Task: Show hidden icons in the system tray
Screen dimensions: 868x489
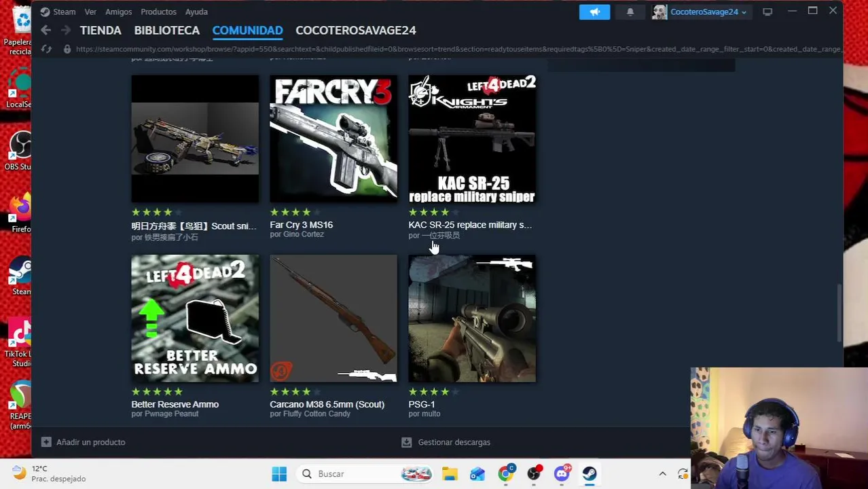Action: 662,474
